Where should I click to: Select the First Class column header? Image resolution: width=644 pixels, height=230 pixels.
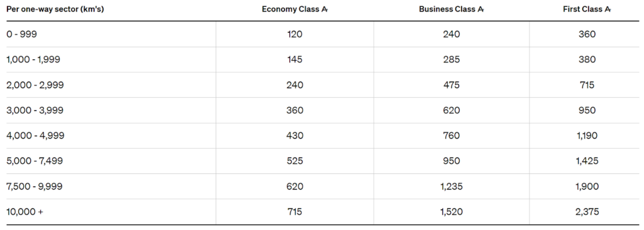pyautogui.click(x=587, y=9)
